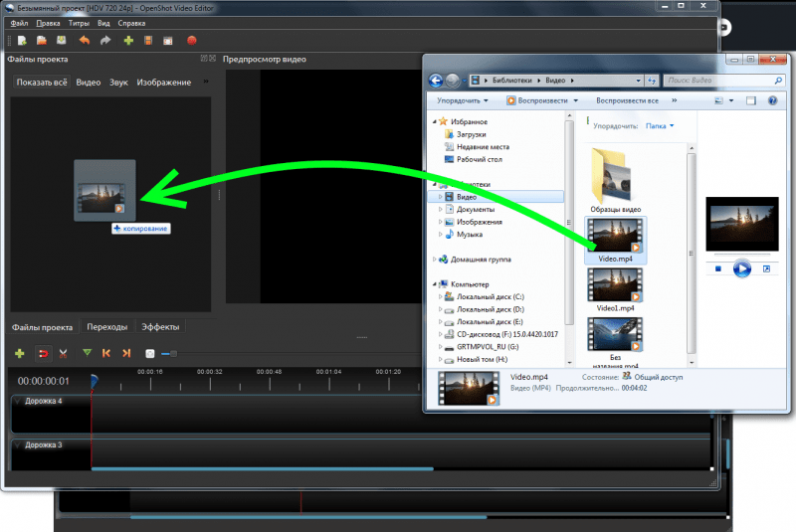Click the fullscreen toolbar icon
This screenshot has width=796, height=532.
point(167,41)
